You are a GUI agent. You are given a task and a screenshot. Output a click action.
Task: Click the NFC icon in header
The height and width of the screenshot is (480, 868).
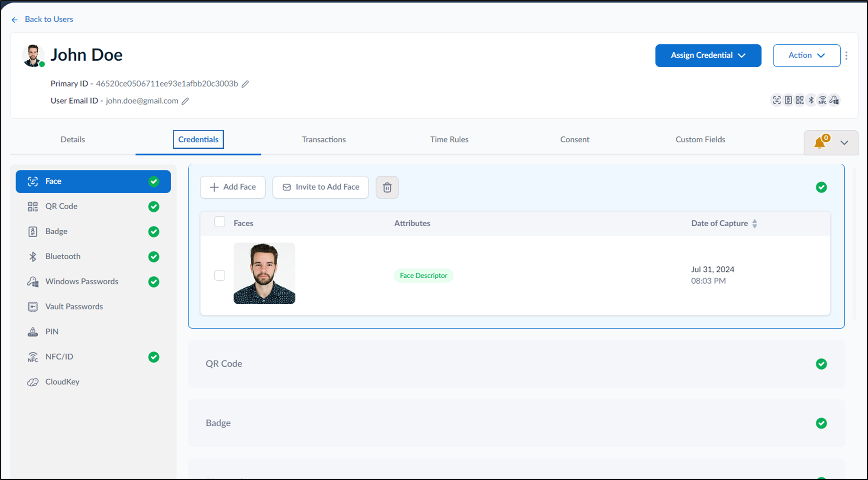823,100
